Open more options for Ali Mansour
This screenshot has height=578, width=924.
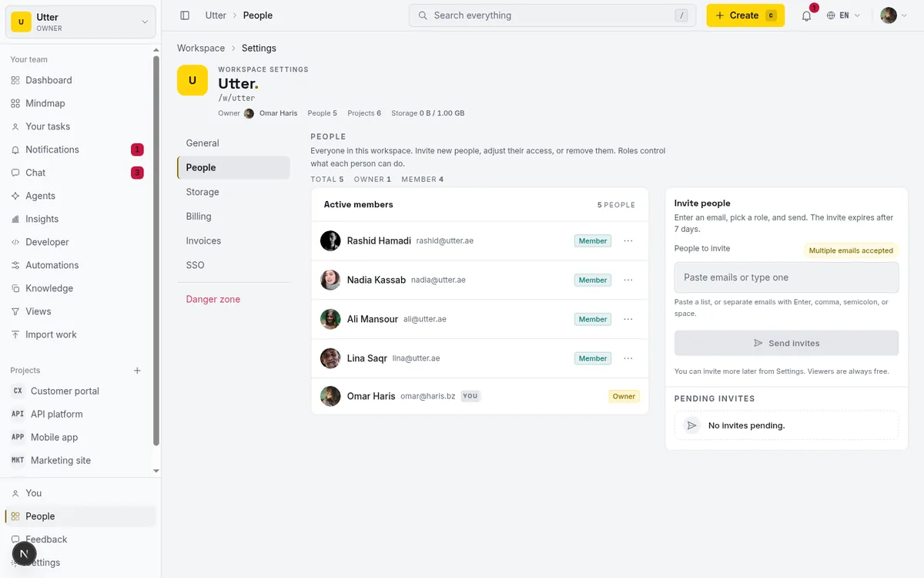(x=628, y=319)
